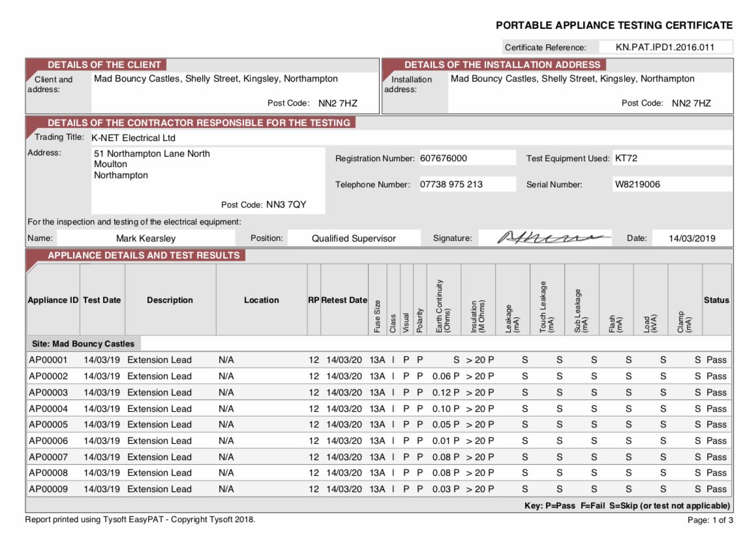Click the Appliance ID column header
Image resolution: width=756 pixels, height=543 pixels.
coord(53,300)
